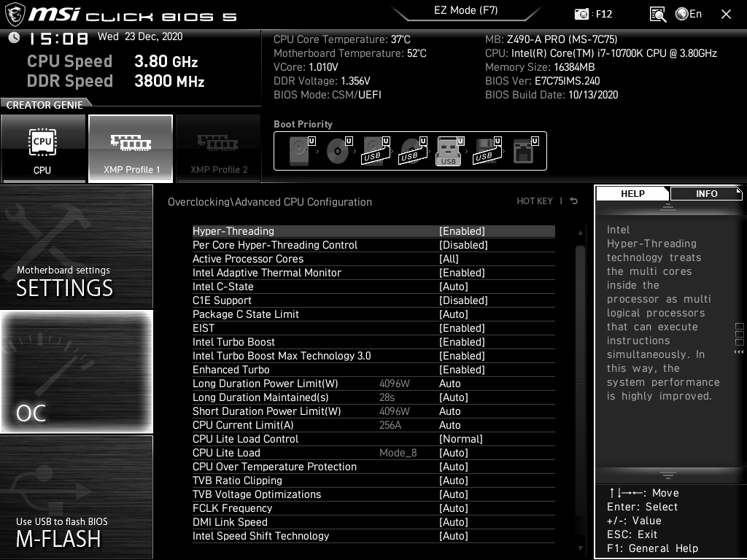
Task: Select TVB Voltage Optimizations row
Action: 373,494
